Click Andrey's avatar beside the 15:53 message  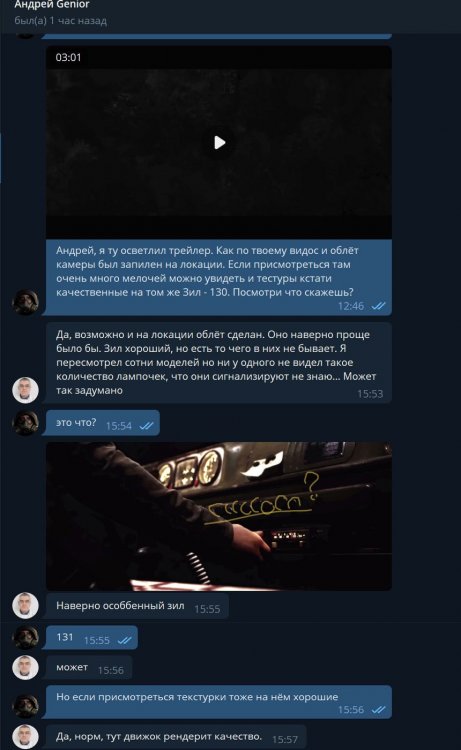(x=25, y=390)
